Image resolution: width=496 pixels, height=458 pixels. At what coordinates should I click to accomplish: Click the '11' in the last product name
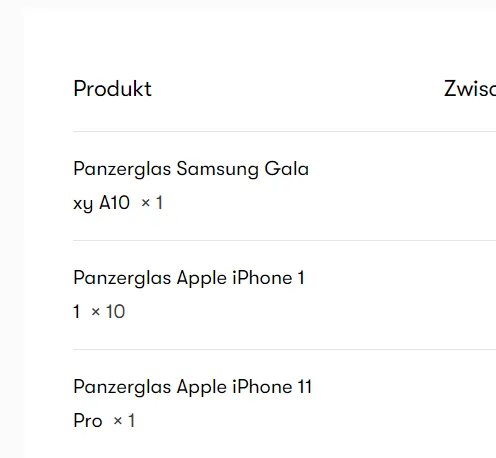click(x=305, y=387)
